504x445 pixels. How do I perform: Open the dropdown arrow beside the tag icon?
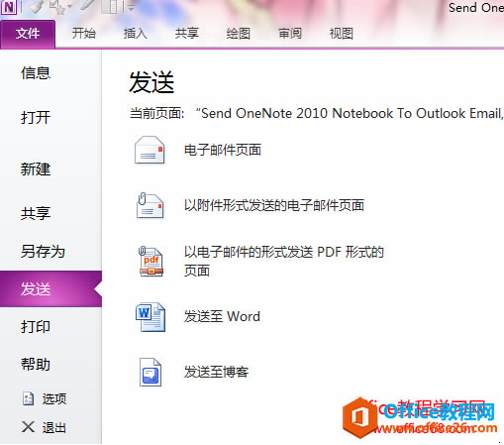pyautogui.click(x=69, y=7)
